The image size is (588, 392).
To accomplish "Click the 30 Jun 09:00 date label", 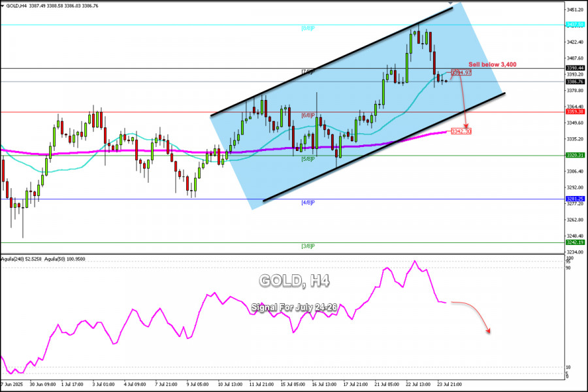I will tap(42, 385).
